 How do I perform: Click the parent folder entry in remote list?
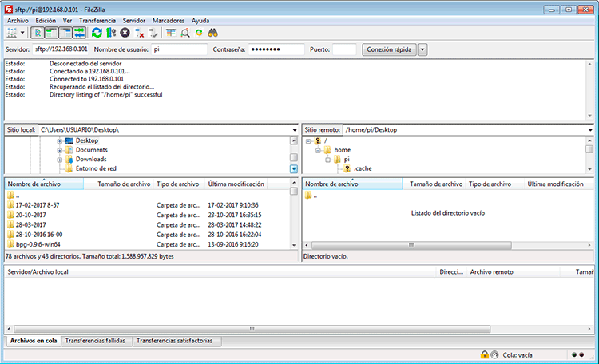pyautogui.click(x=311, y=196)
